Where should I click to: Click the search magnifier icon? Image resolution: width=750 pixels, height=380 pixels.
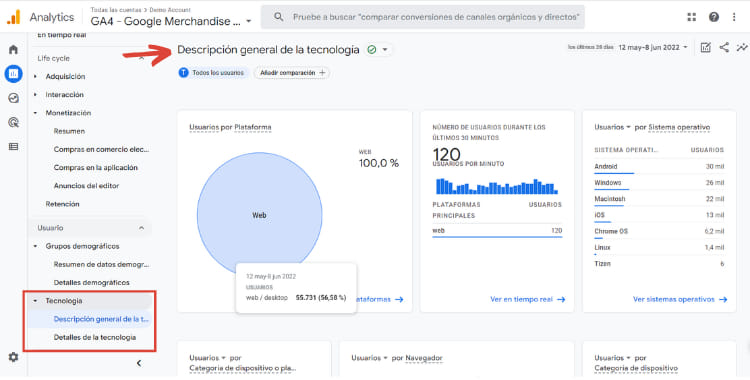(278, 17)
